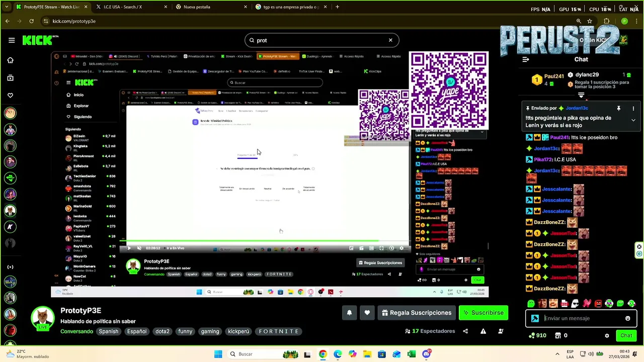
Task: Open Excel from the taskbar
Action: click(412, 354)
